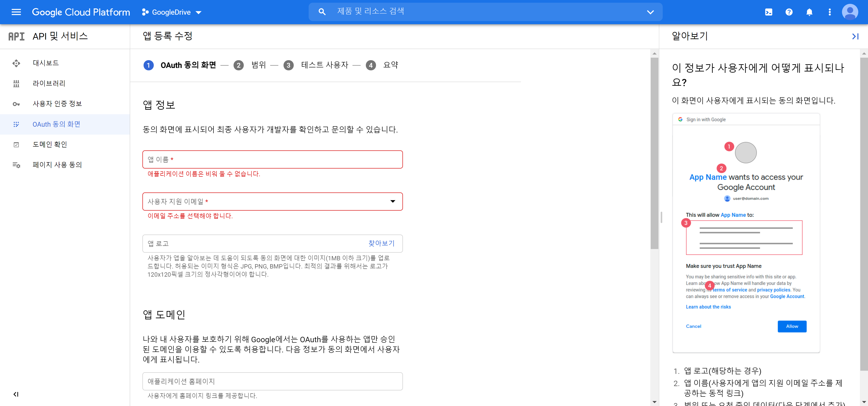This screenshot has height=406, width=868.
Task: Open 도메인 확인 sidebar item
Action: click(50, 144)
